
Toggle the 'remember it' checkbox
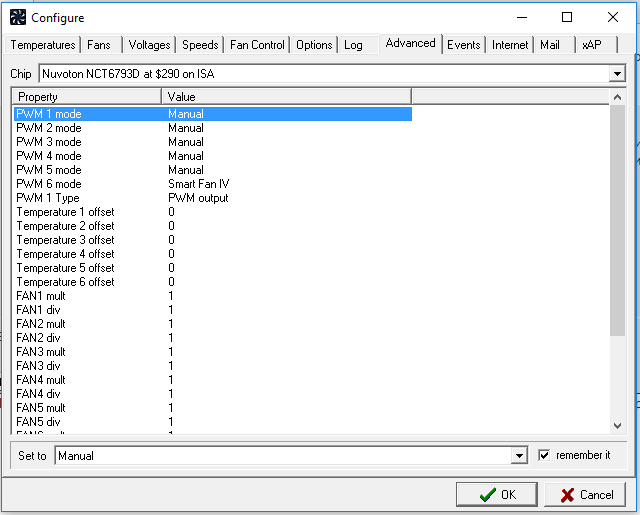click(544, 455)
